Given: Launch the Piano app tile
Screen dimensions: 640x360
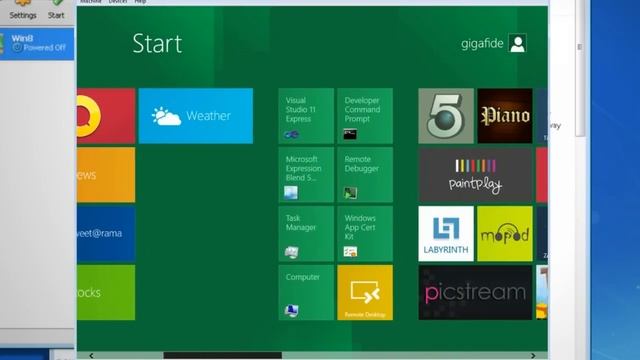Looking at the screenshot, I should coord(505,116).
